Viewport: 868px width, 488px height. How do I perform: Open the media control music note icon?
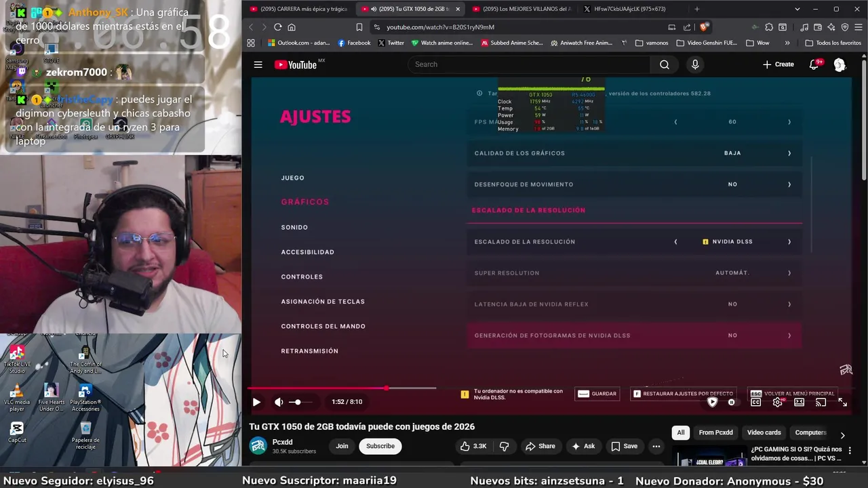(804, 27)
